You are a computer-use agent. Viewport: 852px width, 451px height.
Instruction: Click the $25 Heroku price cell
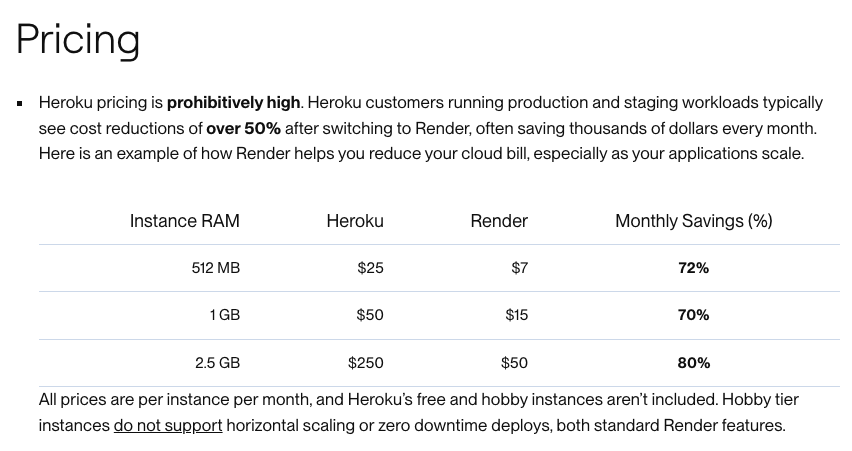point(371,268)
